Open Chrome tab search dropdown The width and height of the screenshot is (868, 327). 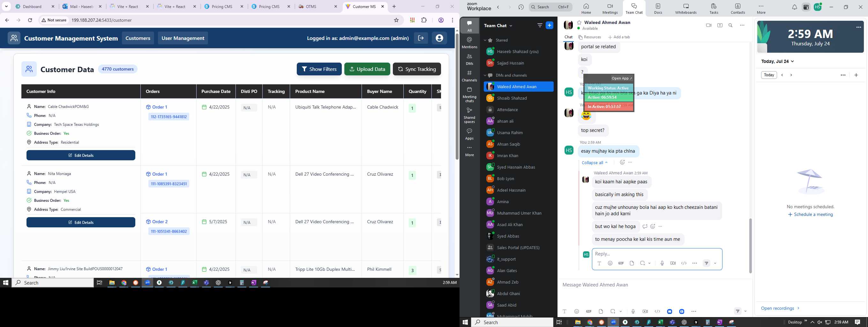pos(6,6)
